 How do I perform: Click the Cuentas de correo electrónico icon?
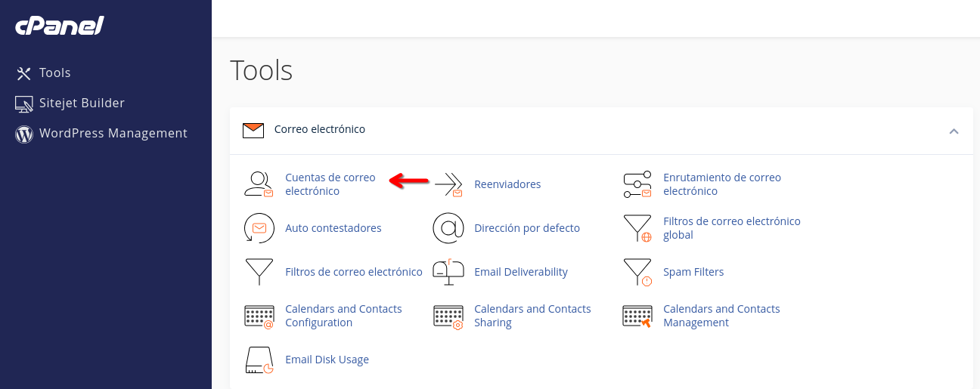[259, 184]
